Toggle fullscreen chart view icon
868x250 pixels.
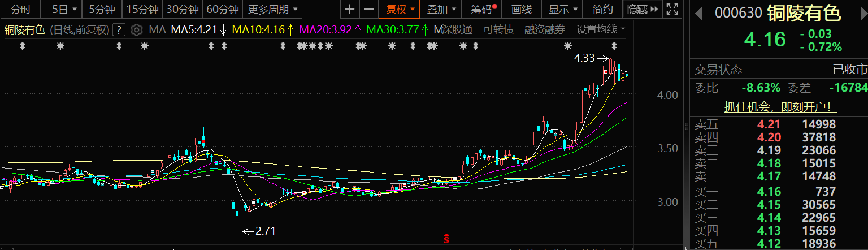[x=672, y=9]
